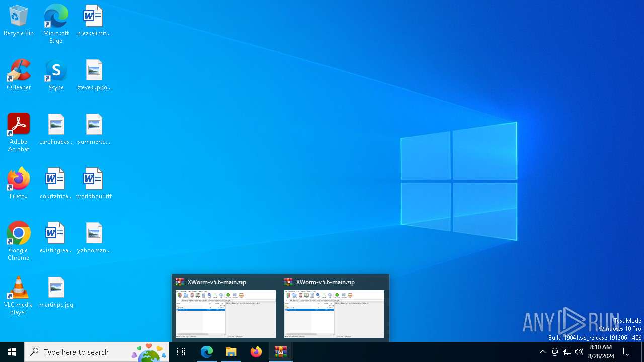The height and width of the screenshot is (362, 644).
Task: Open the Recycle Bin desktop icon
Action: point(19,21)
